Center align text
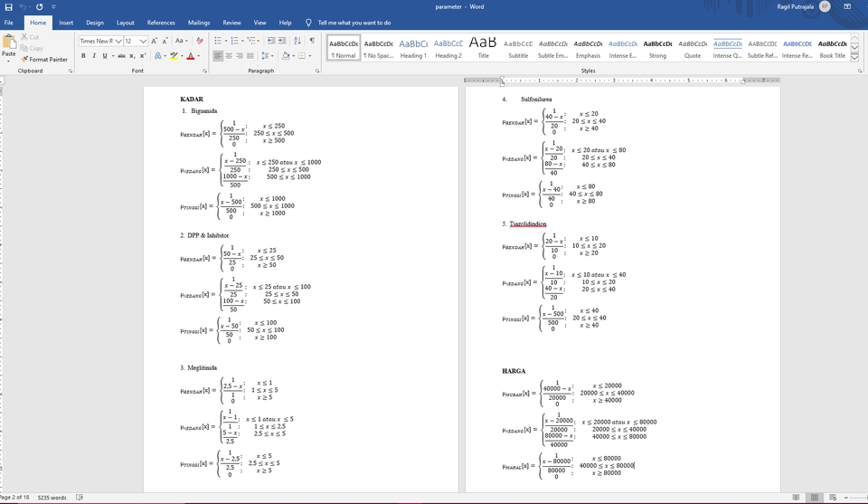Image resolution: width=868 pixels, height=504 pixels. click(229, 56)
